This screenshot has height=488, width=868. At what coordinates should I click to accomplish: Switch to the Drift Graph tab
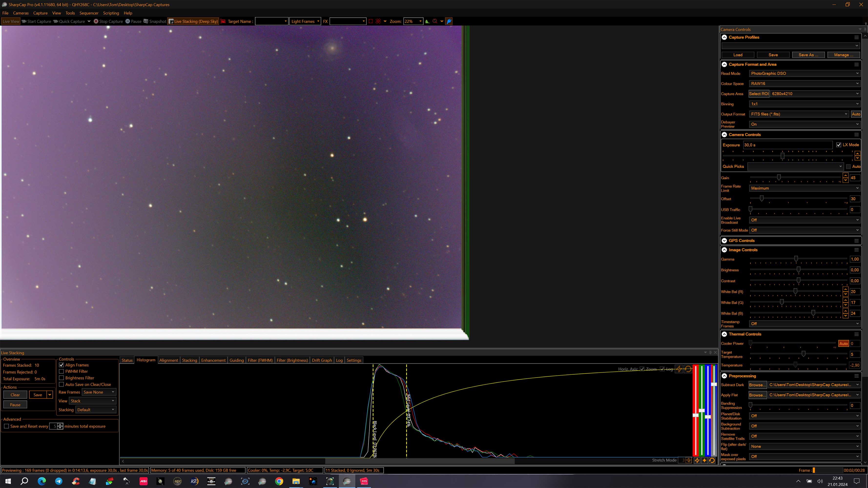(x=322, y=360)
